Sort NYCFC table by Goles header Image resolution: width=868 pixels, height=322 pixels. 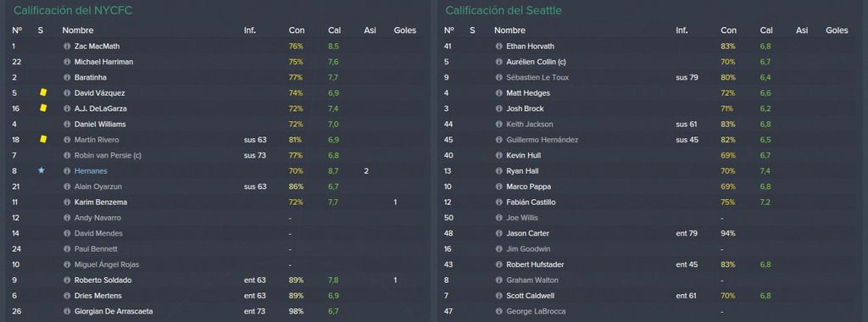(x=404, y=31)
